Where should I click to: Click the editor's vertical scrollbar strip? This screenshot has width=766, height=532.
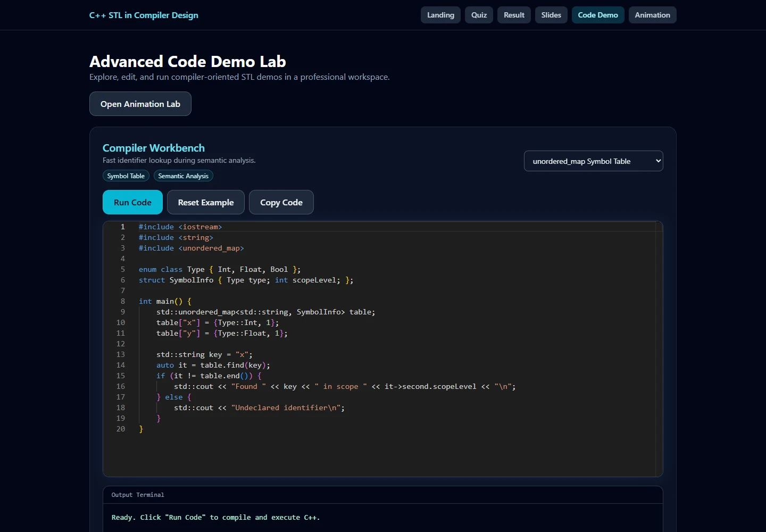click(659, 349)
